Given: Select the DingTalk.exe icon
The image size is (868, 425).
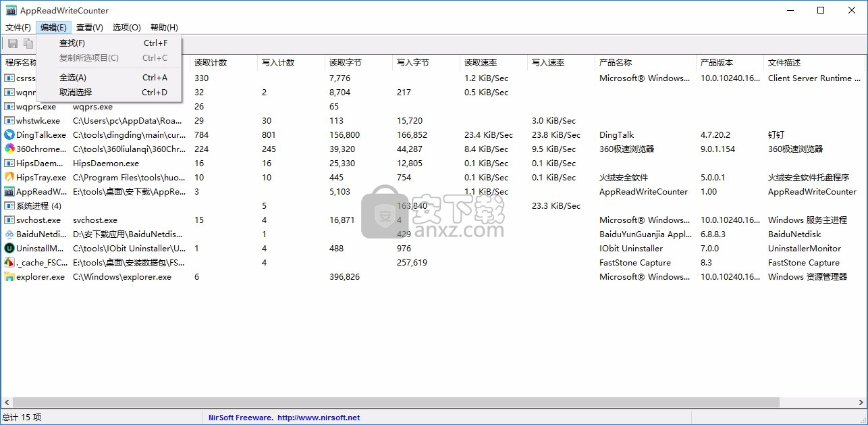Looking at the screenshot, I should (9, 135).
